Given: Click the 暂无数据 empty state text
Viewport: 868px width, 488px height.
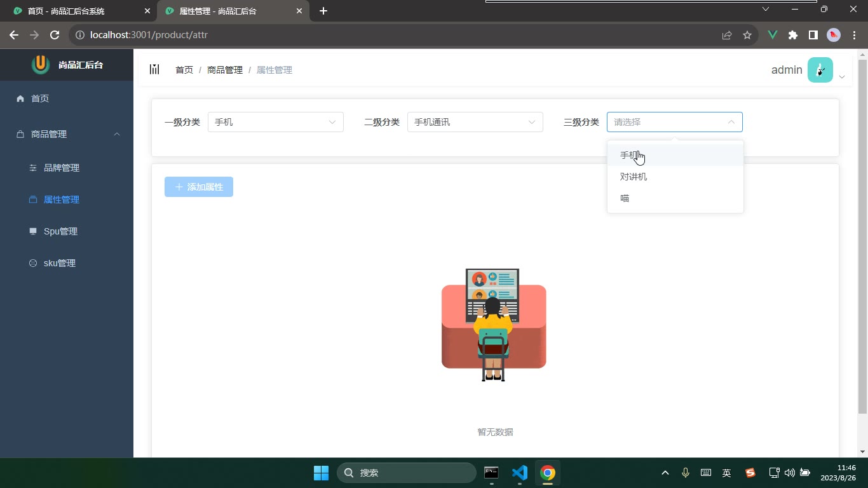Looking at the screenshot, I should pyautogui.click(x=495, y=432).
